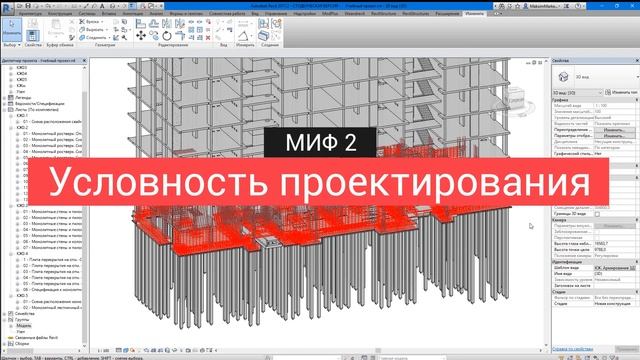This screenshot has width=640, height=360.
Task: Click the Save icon in quick access toolbar
Action: (28, 6)
